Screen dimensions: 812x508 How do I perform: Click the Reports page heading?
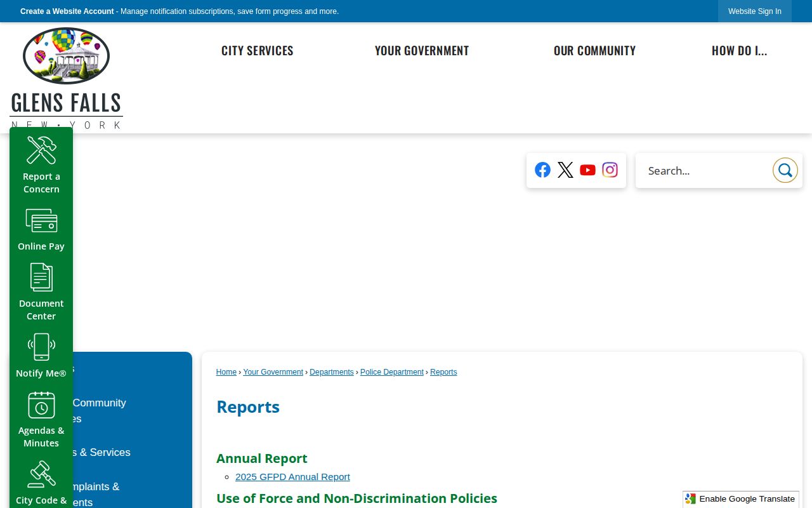(248, 407)
